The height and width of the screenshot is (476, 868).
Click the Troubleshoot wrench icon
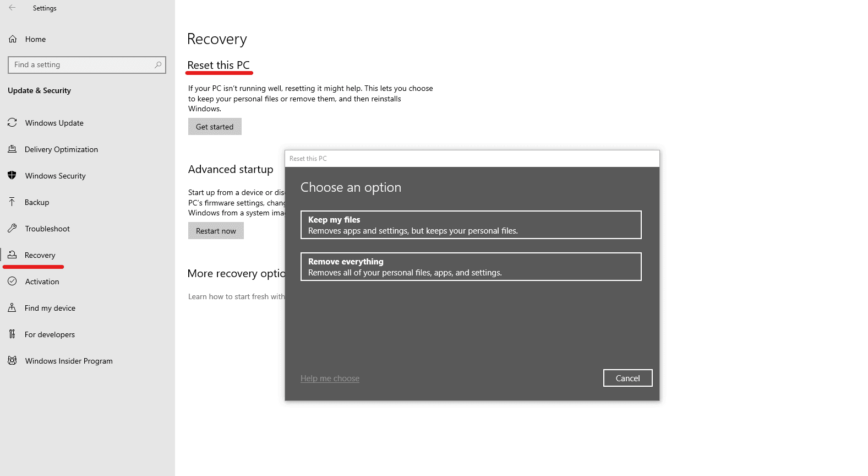(x=12, y=228)
